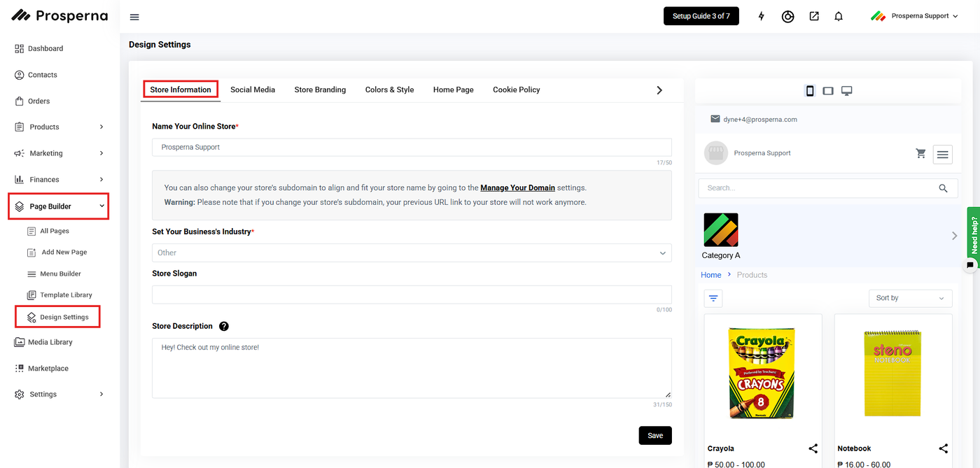Open the Crayola crayons product image
Screen dimensions: 980x468
click(762, 373)
